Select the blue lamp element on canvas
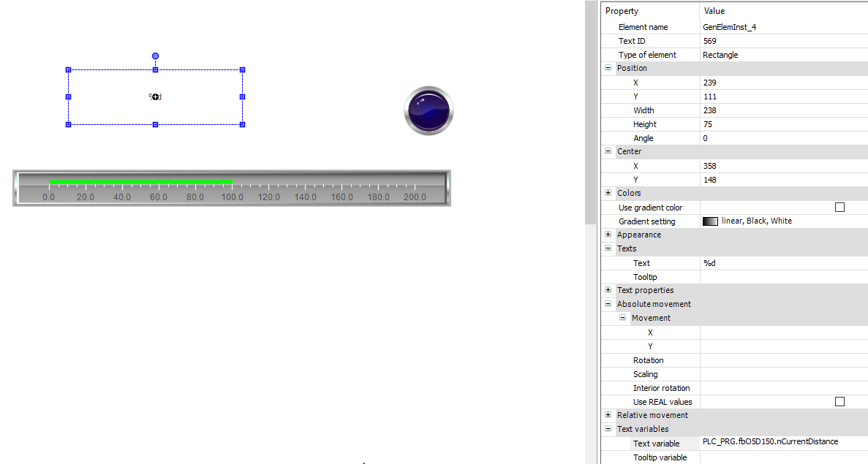The width and height of the screenshot is (868, 464). 429,110
